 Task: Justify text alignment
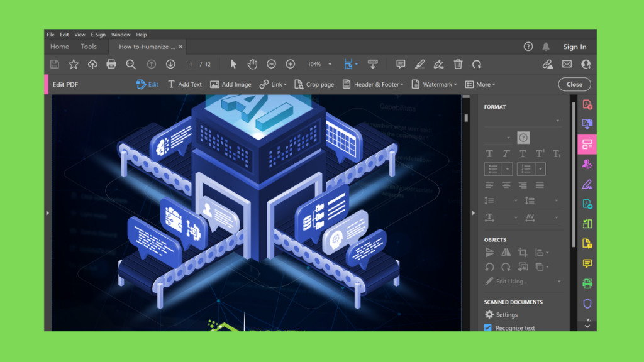pos(540,185)
